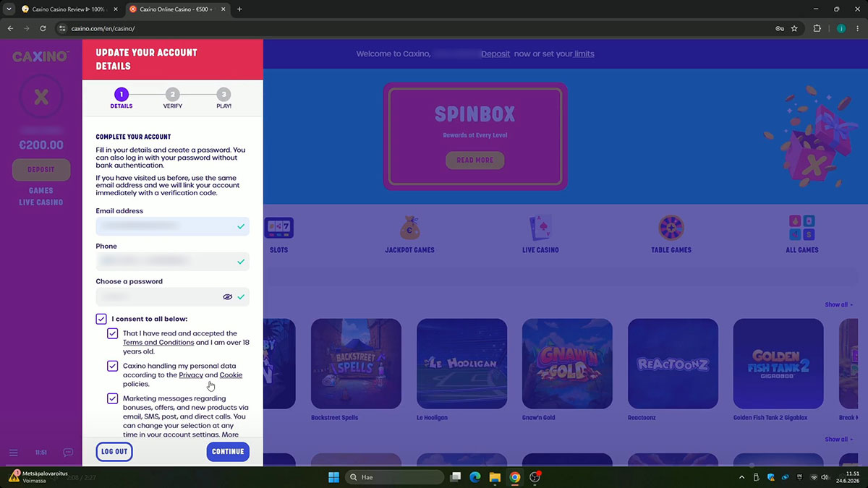Viewport: 868px width, 488px height.
Task: Go to step 2 Verify
Action: tap(172, 99)
